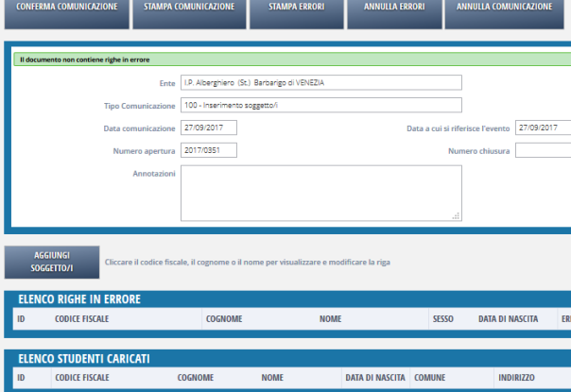Image resolution: width=571 pixels, height=392 pixels.
Task: Click Data di Nascita header in students table
Action: (373, 378)
